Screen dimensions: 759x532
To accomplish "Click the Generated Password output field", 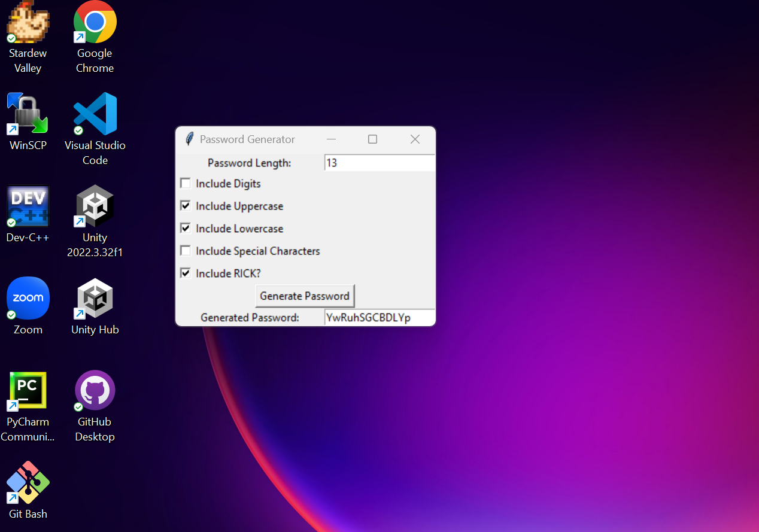I will 380,318.
